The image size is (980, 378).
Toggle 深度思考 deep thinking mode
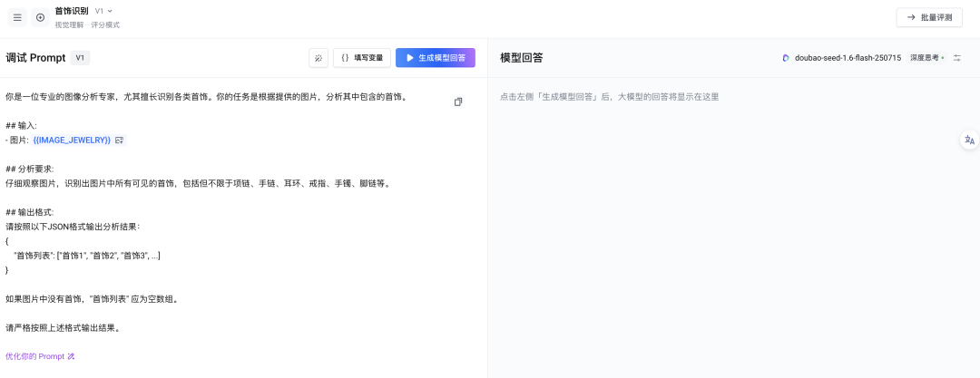point(926,58)
